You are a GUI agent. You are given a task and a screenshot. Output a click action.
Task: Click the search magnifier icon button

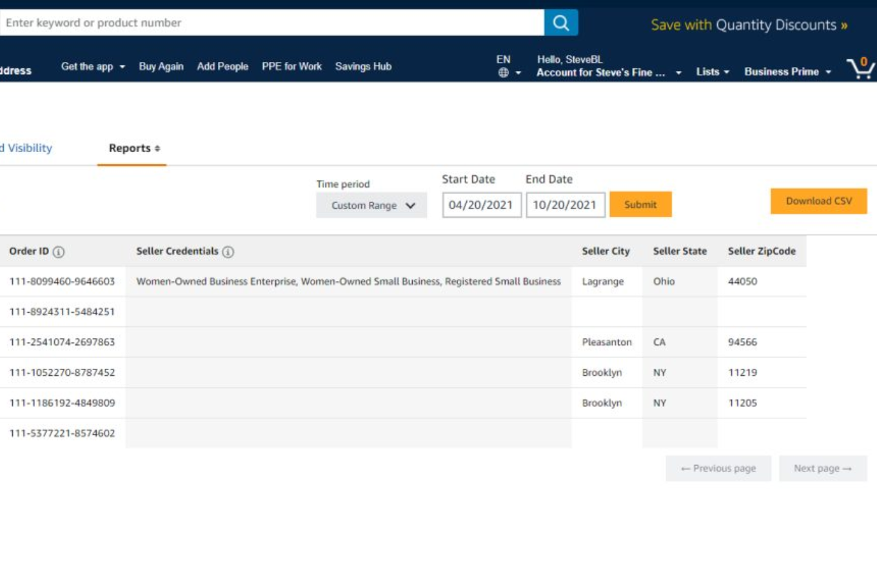coord(560,23)
